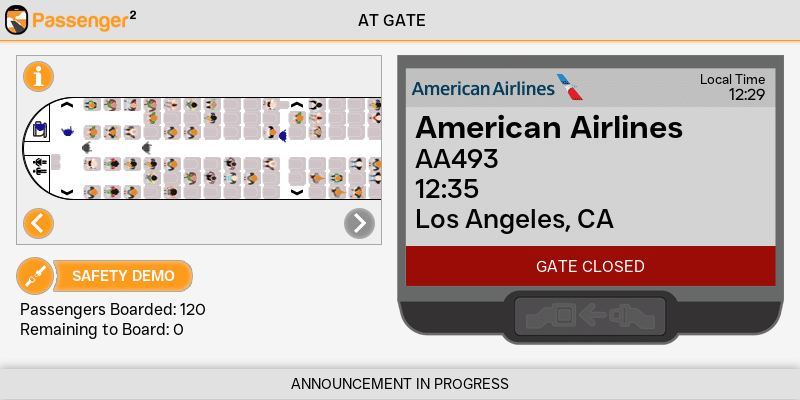Screen dimensions: 800x400
Task: Click the red GATE CLOSED banner
Action: (590, 266)
